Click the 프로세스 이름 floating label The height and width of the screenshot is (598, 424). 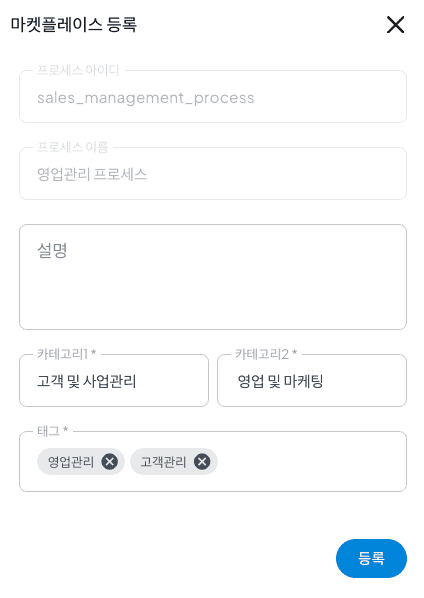pyautogui.click(x=72, y=147)
